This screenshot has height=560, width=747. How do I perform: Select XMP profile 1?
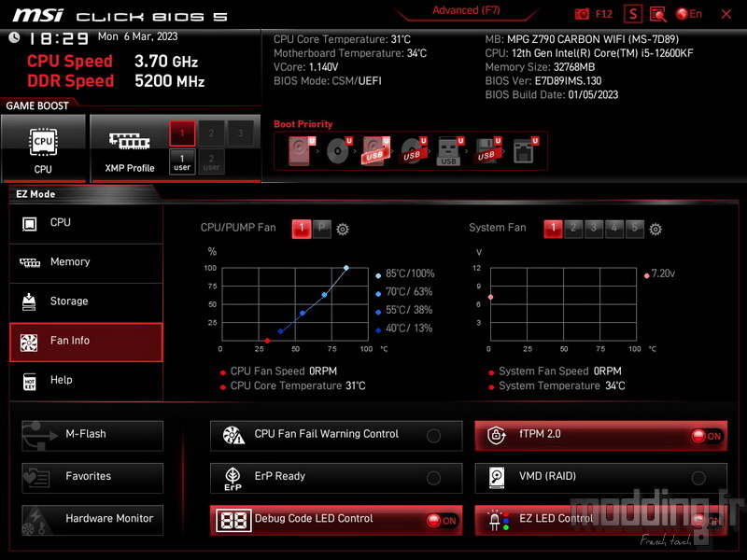pyautogui.click(x=182, y=133)
